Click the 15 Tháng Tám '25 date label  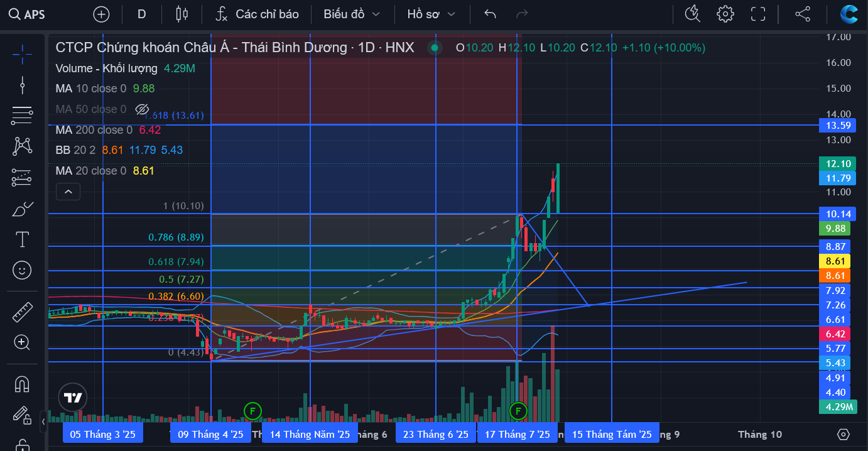612,434
